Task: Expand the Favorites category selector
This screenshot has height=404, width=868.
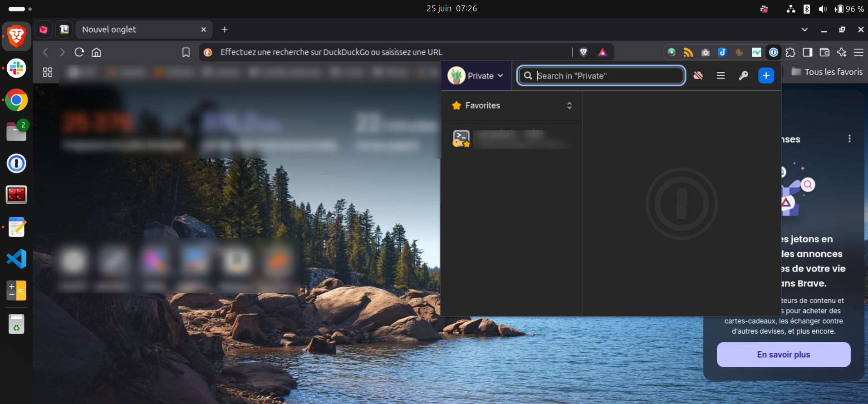Action: pyautogui.click(x=512, y=105)
